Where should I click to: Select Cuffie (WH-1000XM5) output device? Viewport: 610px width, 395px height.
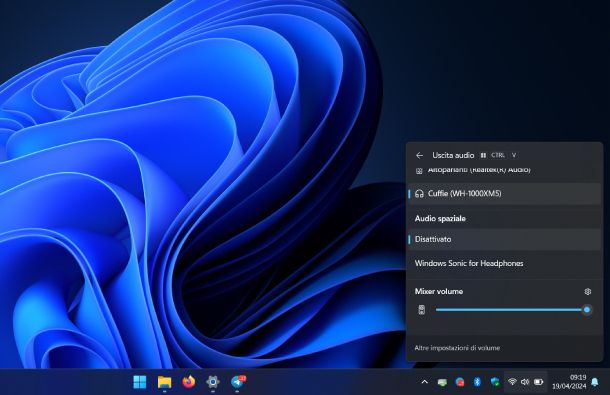pos(504,193)
